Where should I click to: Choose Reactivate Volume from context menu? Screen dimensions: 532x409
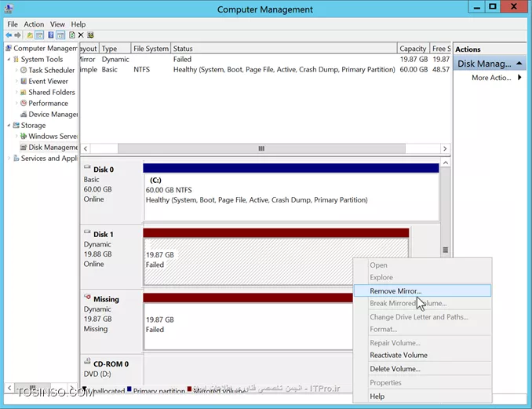point(422,355)
